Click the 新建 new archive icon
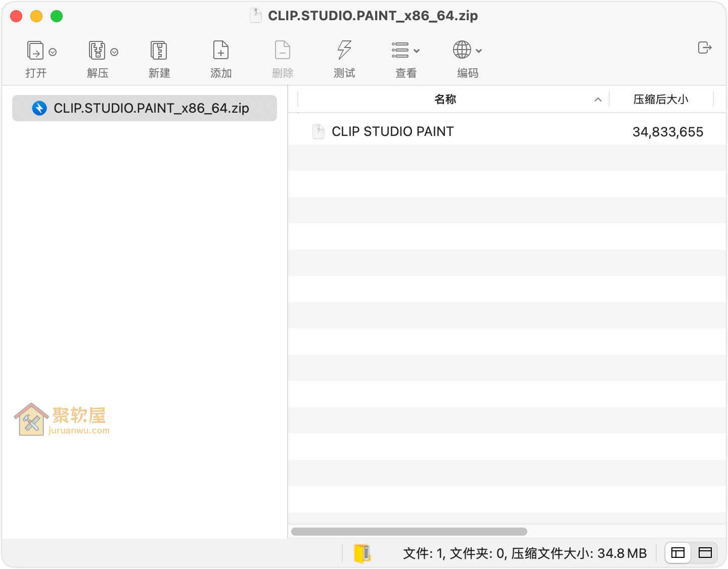Viewport: 728px width, 569px height. point(159,51)
